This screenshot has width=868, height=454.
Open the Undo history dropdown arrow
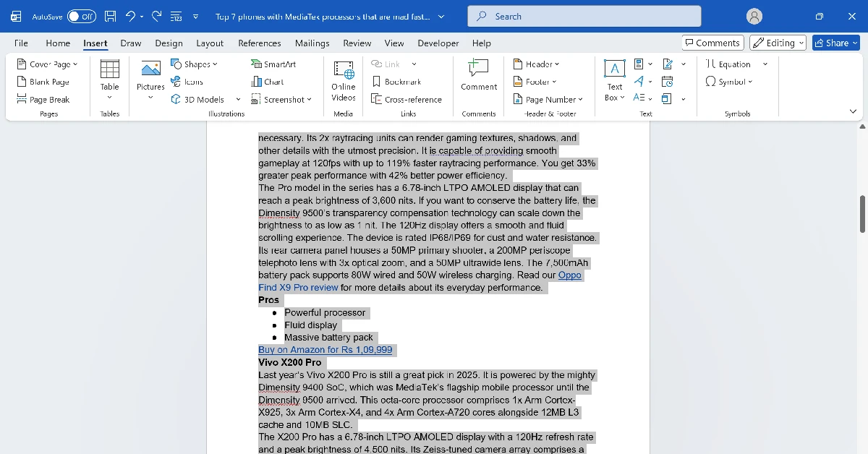(x=142, y=16)
